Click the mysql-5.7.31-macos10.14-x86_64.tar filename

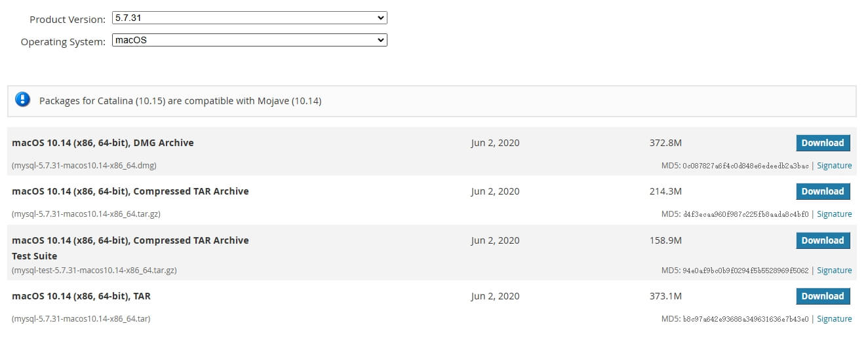tap(81, 319)
